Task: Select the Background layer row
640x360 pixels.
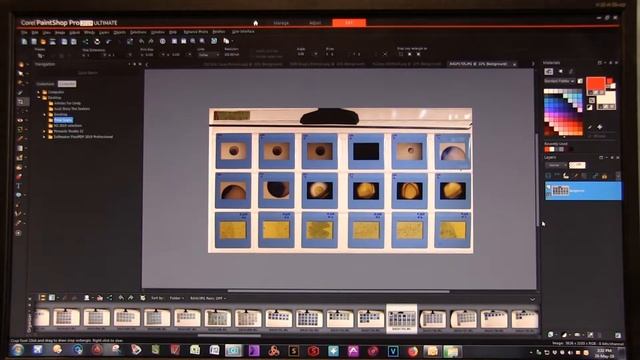Action: [583, 191]
